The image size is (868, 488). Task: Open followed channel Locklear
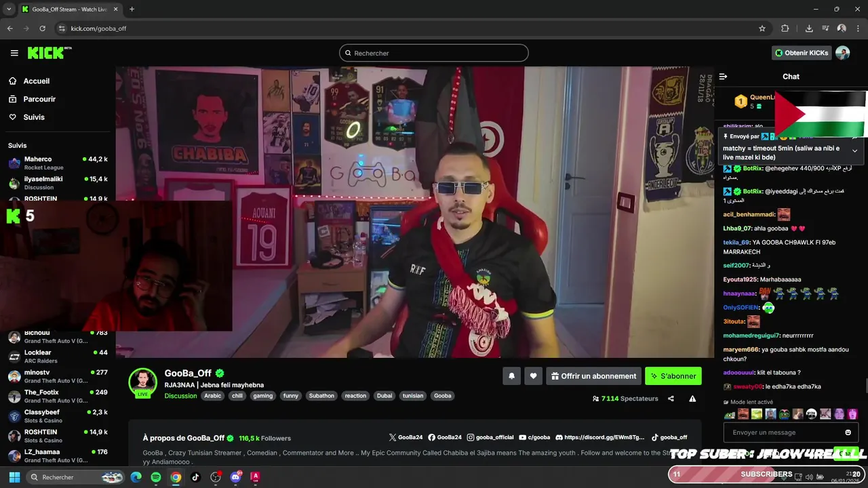pos(58,357)
